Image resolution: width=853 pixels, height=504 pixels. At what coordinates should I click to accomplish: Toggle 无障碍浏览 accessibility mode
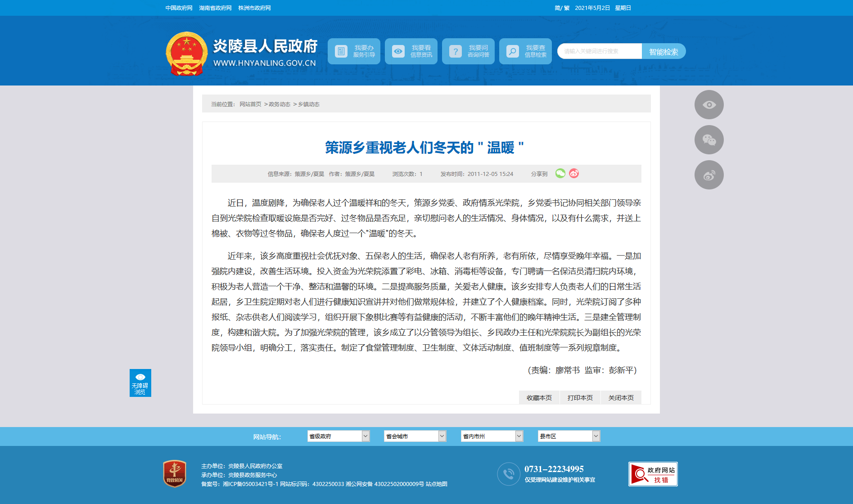[x=140, y=383]
